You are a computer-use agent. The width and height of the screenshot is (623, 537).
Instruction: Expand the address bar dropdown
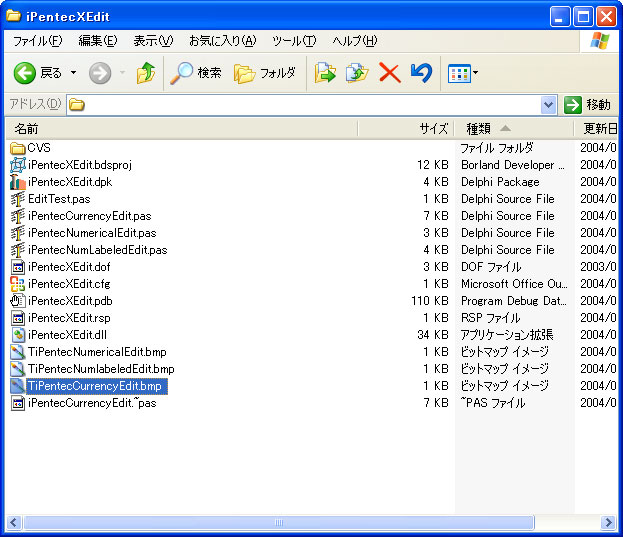[549, 105]
